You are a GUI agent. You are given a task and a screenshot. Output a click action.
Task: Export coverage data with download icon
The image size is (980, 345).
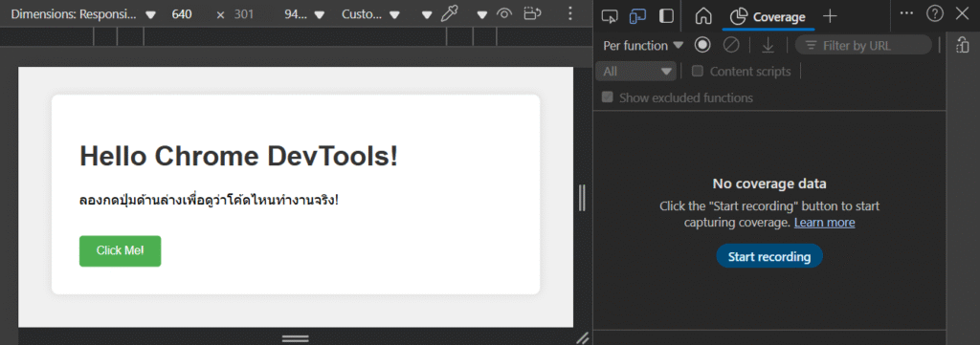[768, 45]
